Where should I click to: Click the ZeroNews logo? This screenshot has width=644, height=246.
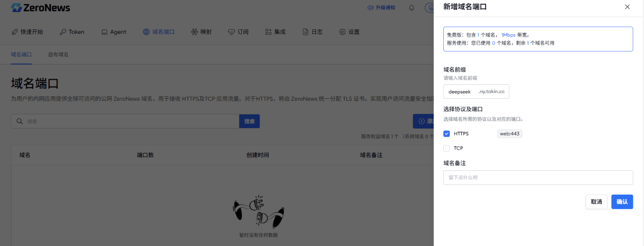pos(41,8)
